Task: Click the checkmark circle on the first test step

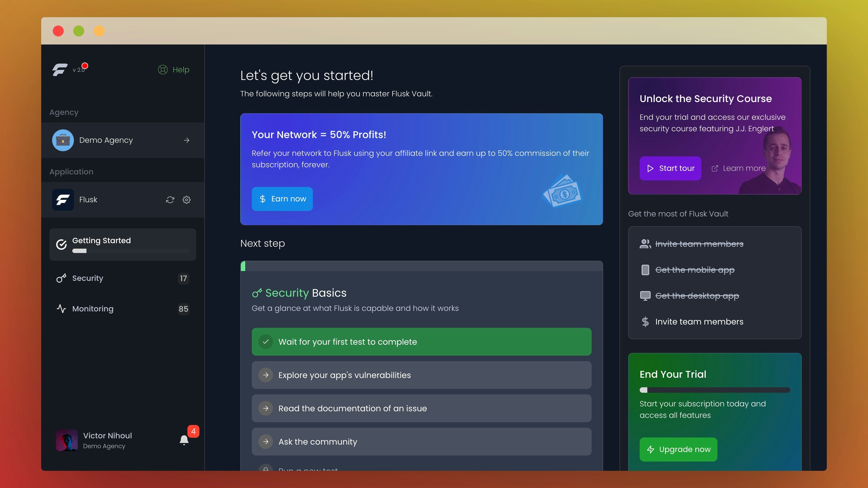Action: click(x=266, y=342)
